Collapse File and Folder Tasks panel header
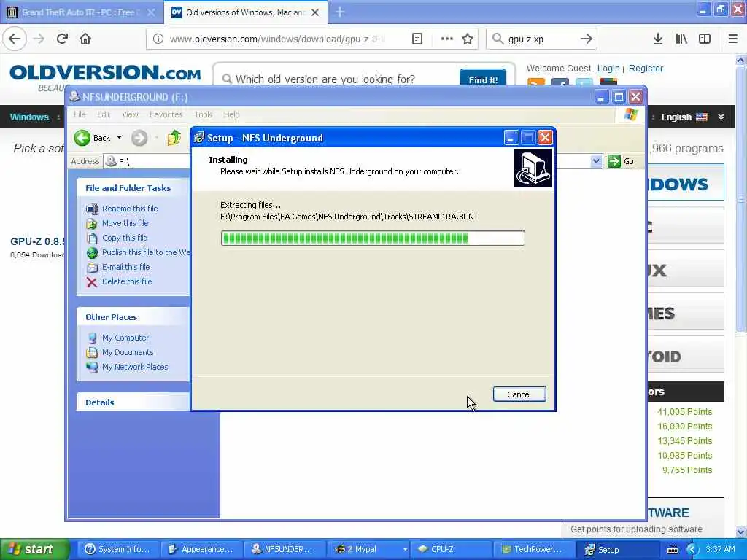 click(x=133, y=188)
